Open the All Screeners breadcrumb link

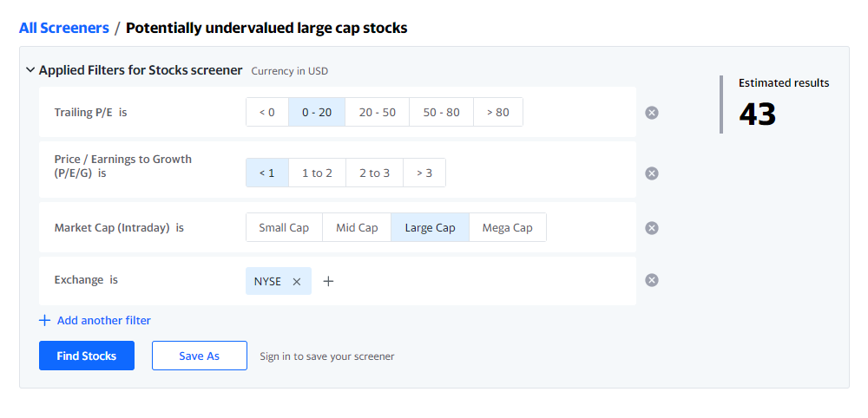(64, 28)
